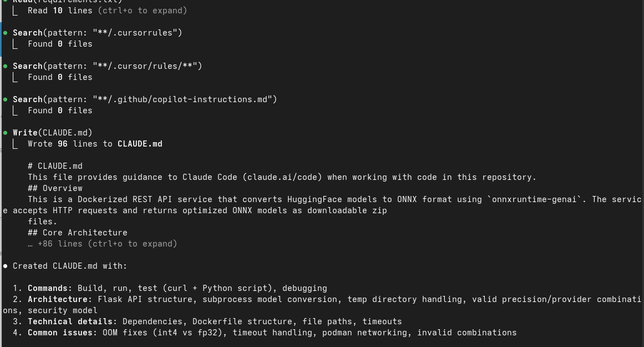
Task: Click the bold CLAUDE.md filename in Wrote line
Action: 140,144
